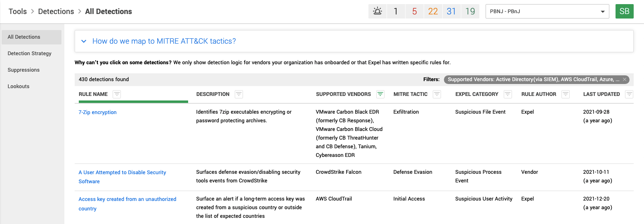Click the 2021-10-11 last updated date
644x224 pixels.
[x=596, y=172]
